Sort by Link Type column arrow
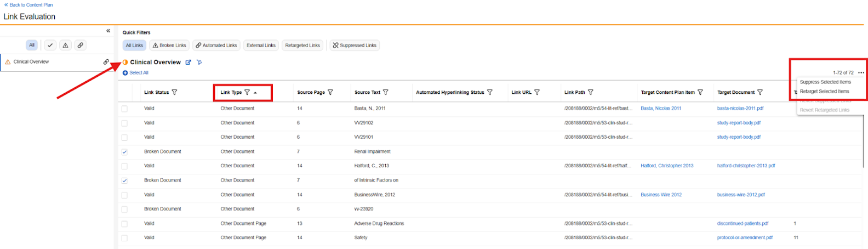 (255, 93)
